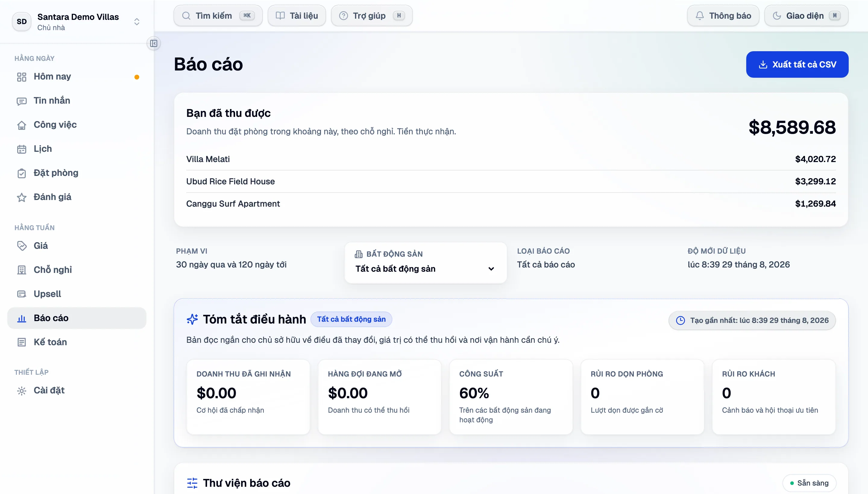Click the Tìm kiếm search button
This screenshot has height=494, width=868.
[x=218, y=16]
